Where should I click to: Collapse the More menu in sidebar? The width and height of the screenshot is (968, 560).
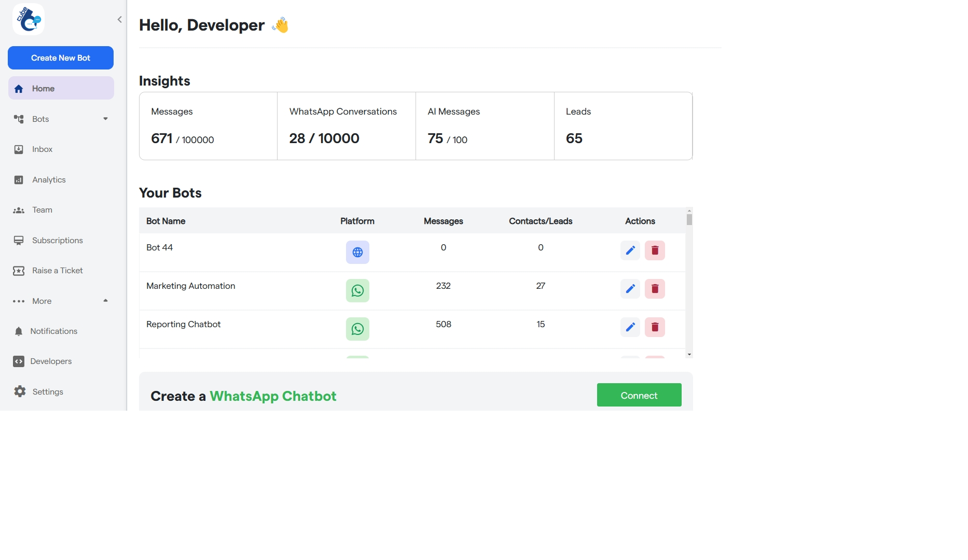tap(105, 301)
